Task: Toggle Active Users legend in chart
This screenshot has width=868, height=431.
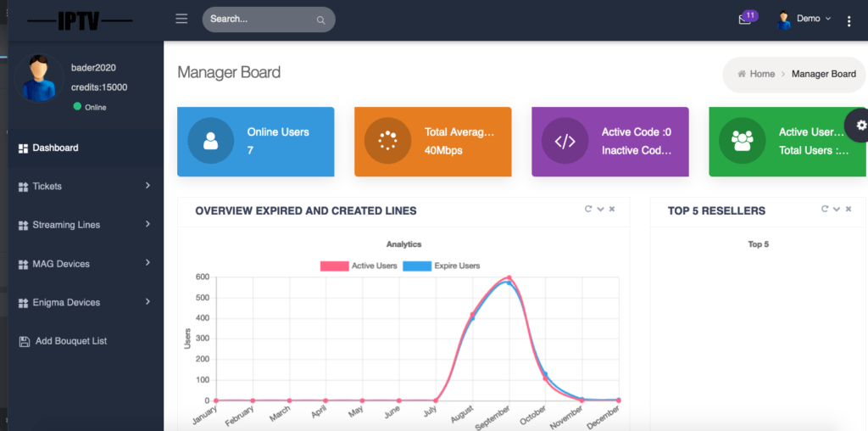Action: coord(359,266)
